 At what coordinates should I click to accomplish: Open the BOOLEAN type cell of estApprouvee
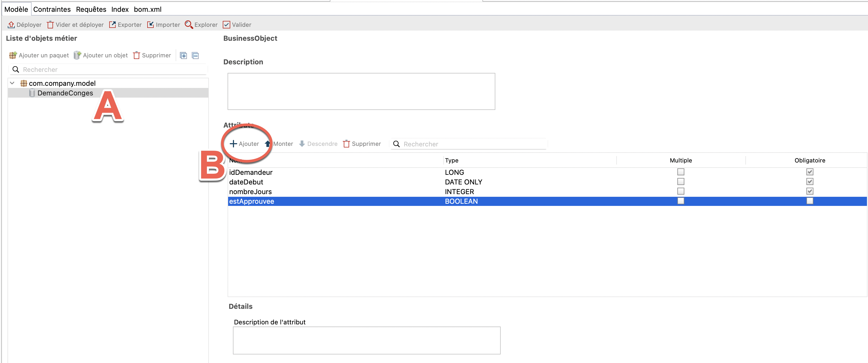pyautogui.click(x=461, y=201)
